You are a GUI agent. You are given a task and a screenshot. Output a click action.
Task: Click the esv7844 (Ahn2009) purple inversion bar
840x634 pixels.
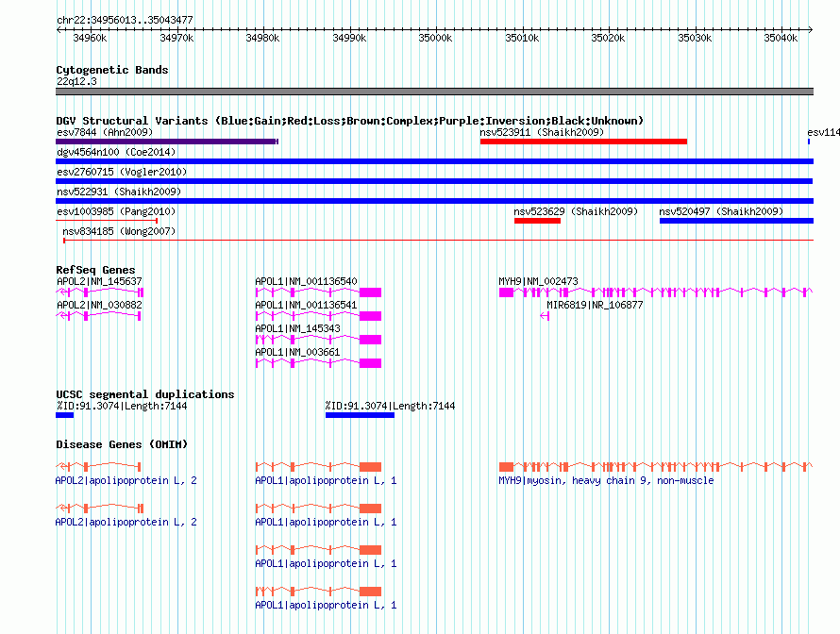(167, 142)
